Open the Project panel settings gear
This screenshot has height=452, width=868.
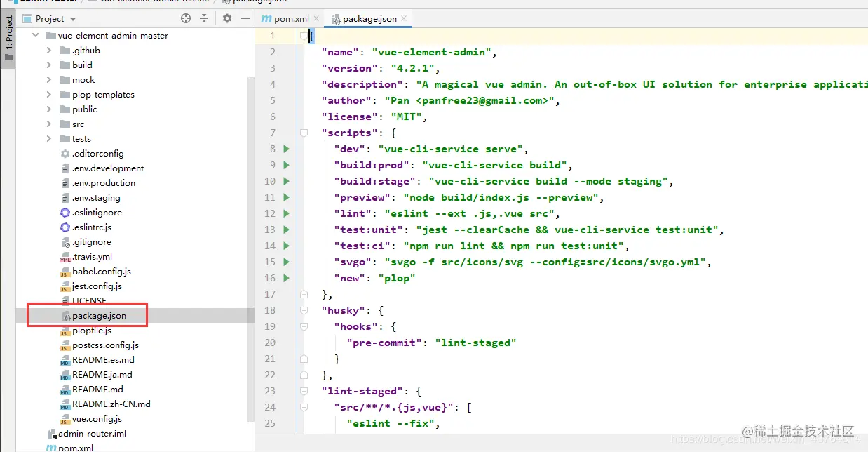(227, 18)
